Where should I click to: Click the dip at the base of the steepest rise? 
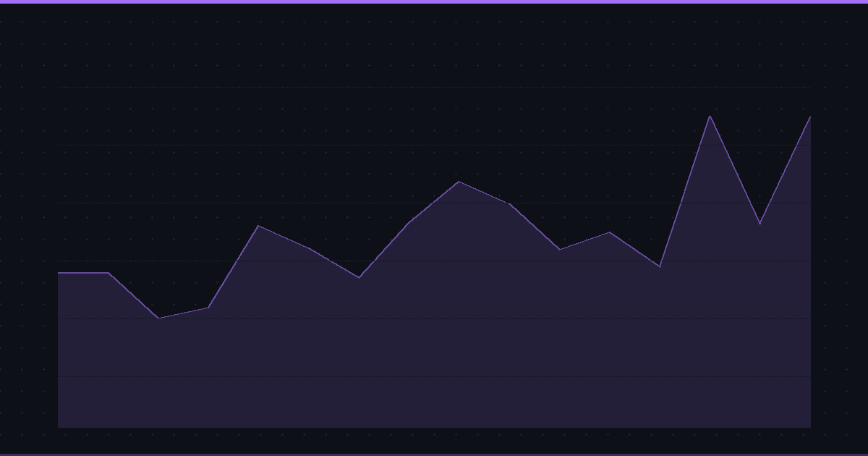click(660, 266)
